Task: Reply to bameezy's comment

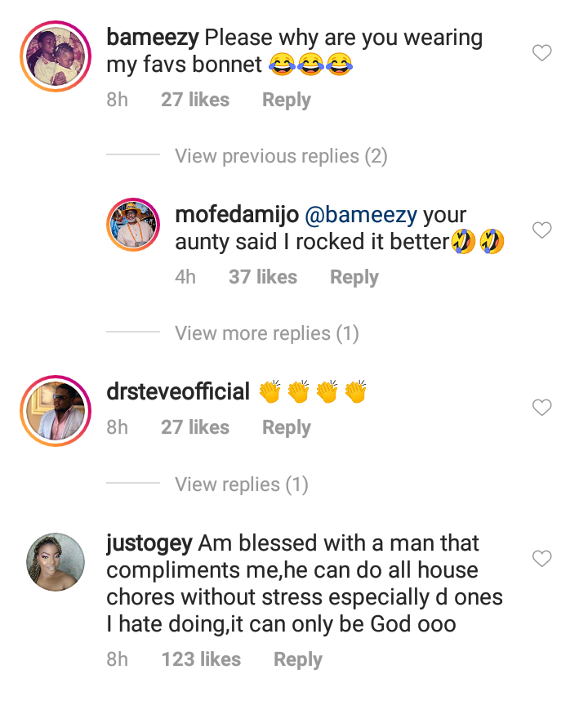Action: pyautogui.click(x=287, y=100)
